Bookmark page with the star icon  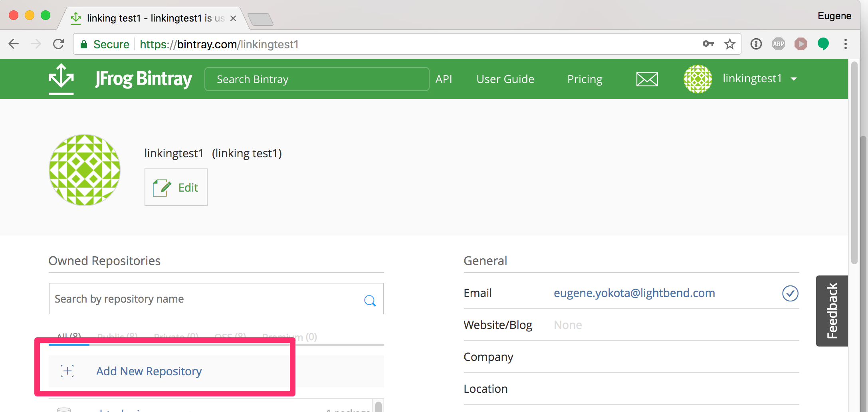[x=730, y=44]
